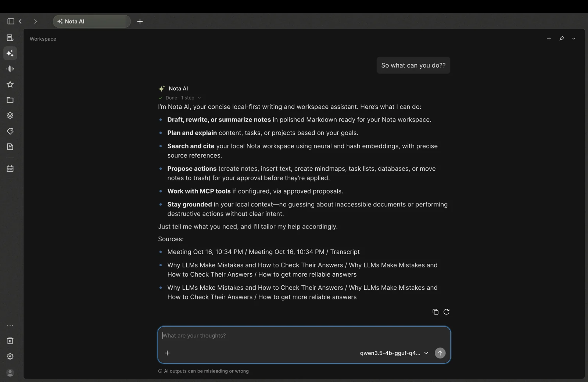Regenerate the AI response

[x=447, y=312]
